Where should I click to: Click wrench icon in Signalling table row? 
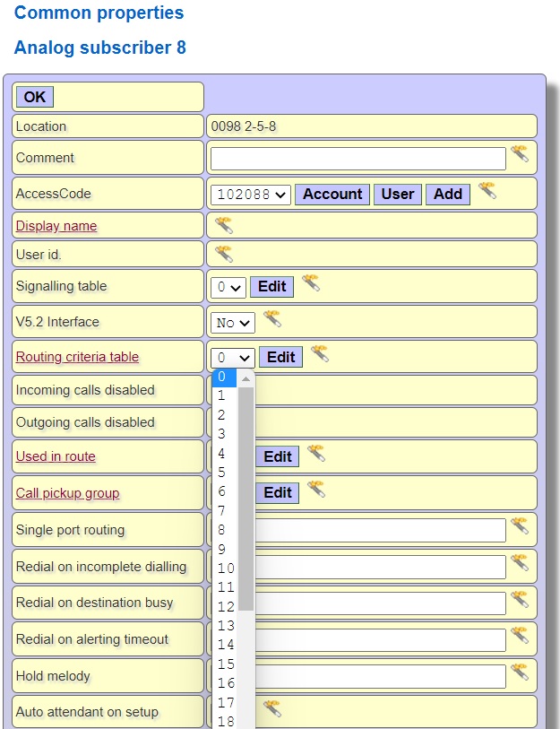click(310, 283)
